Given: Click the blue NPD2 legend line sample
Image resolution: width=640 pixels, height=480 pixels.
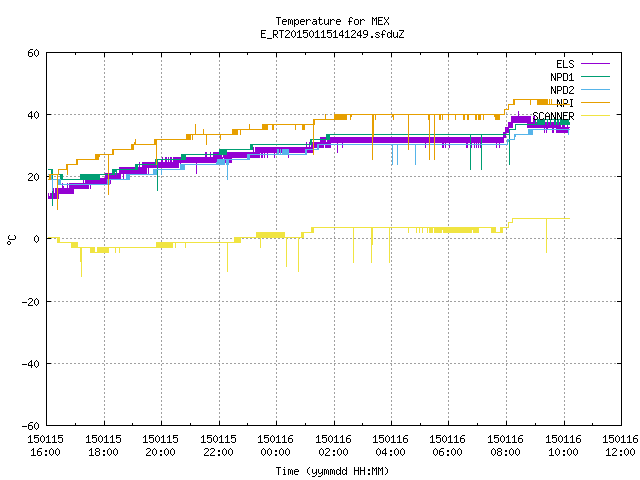Looking at the screenshot, I should [x=595, y=90].
